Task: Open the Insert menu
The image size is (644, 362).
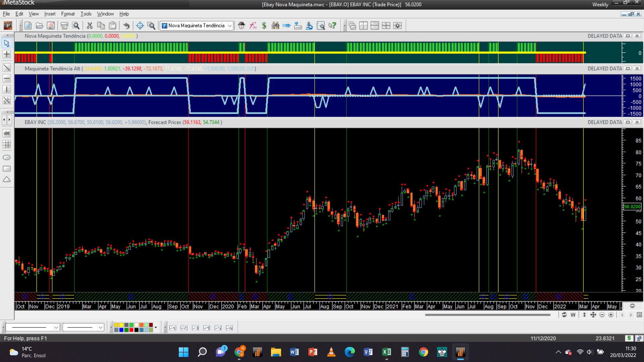Action: (50, 14)
